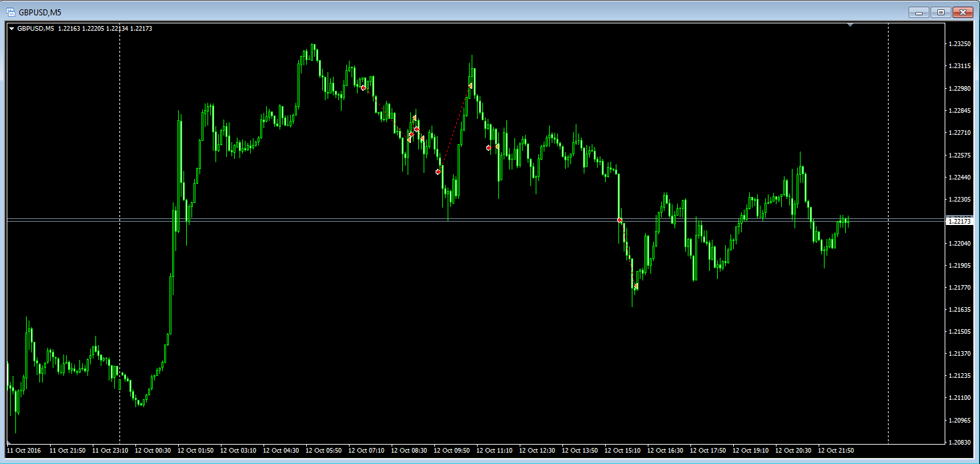Click time axis label 12 Oct 19:10
This screenshot has width=980, height=464.
point(751,451)
